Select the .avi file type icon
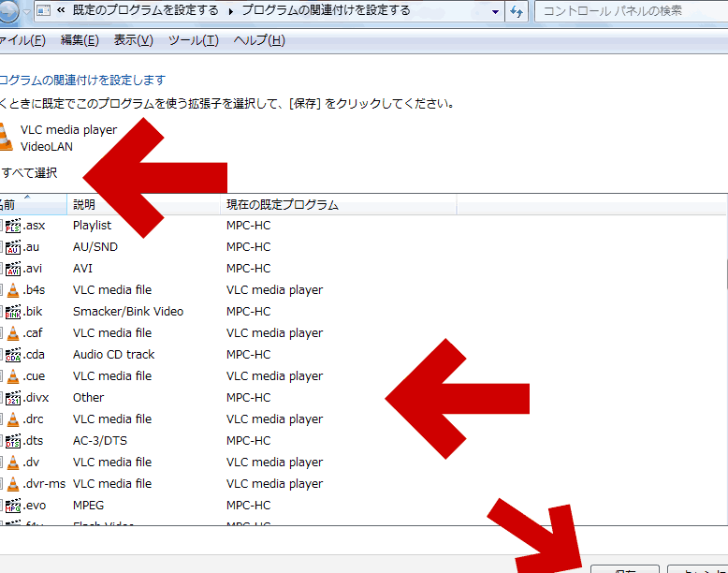728x573 pixels. tap(13, 269)
